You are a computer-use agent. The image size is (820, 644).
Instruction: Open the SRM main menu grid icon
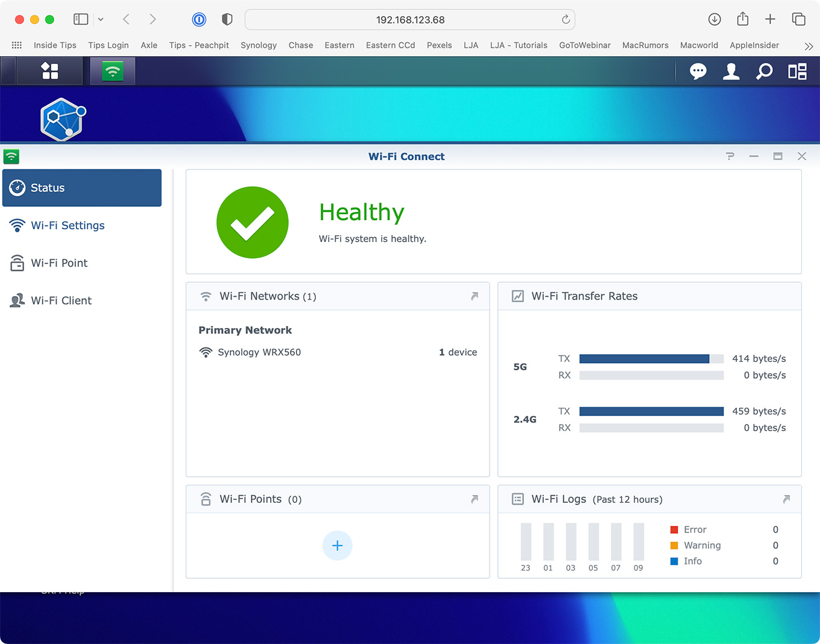pyautogui.click(x=49, y=71)
